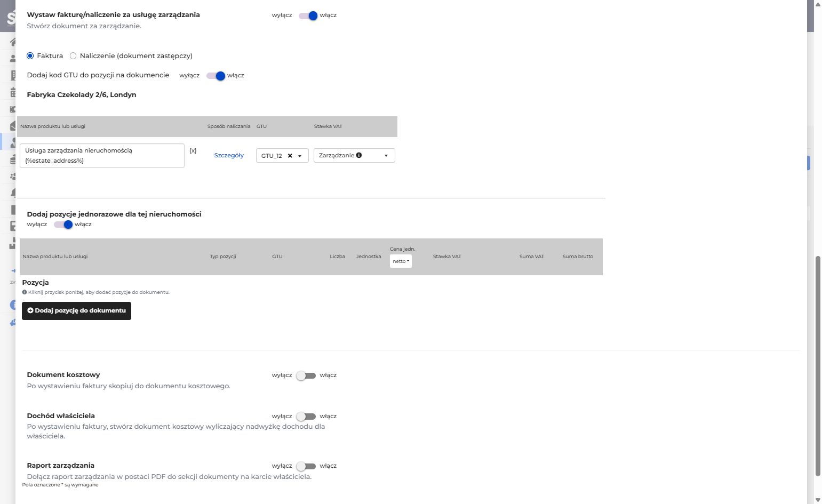Clear the GTU_12 selection with the x
The image size is (822, 504).
click(x=290, y=156)
